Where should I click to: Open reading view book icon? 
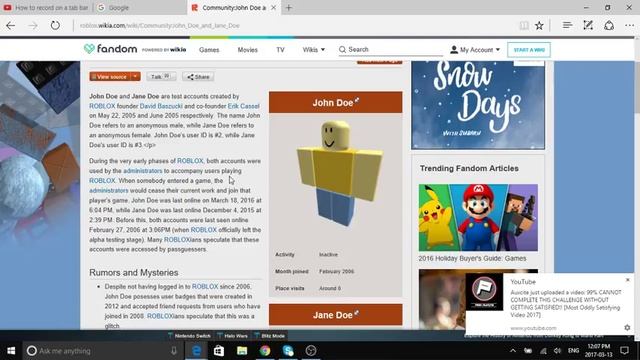point(524,25)
